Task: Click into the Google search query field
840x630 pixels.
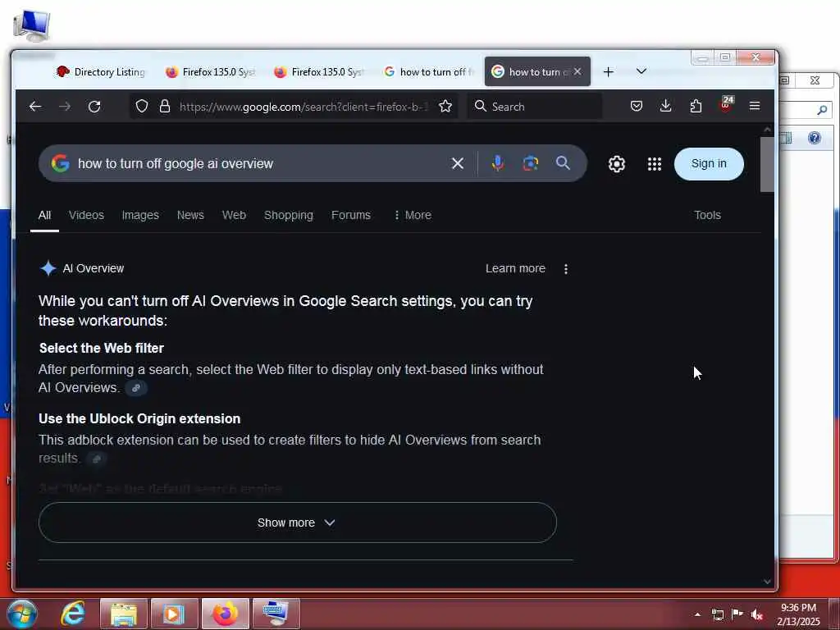Action: (x=262, y=163)
